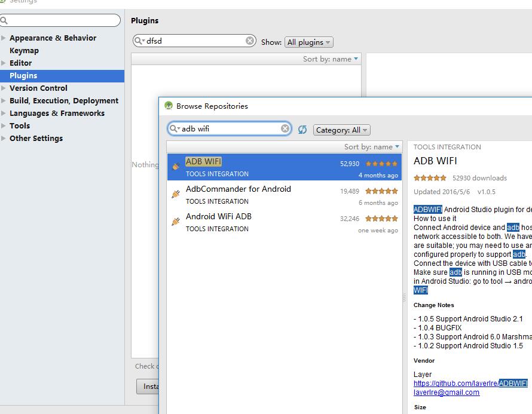Click the Android Studio icon in Browse Repositories title
Viewport: 532px width, 414px height.
[169, 106]
